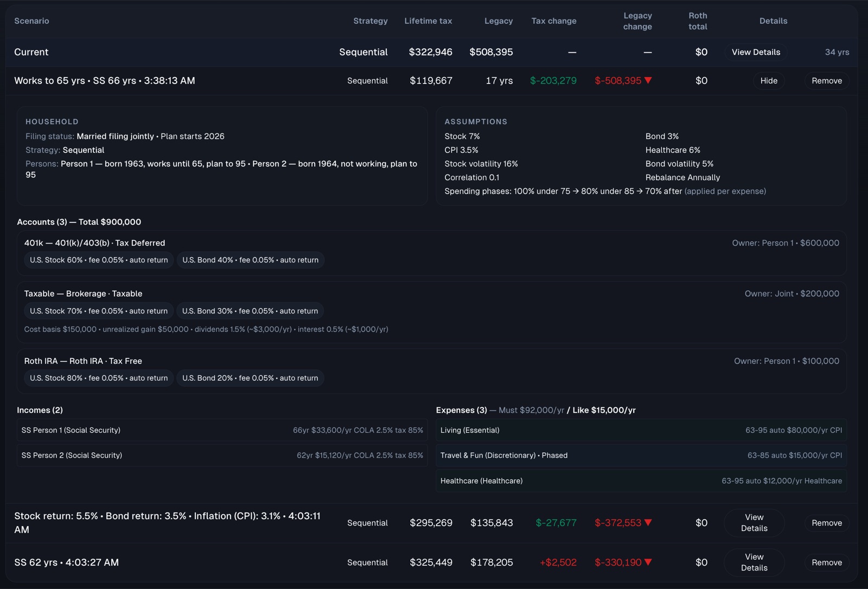Select the Roth IRA Tax Free account title

[83, 361]
